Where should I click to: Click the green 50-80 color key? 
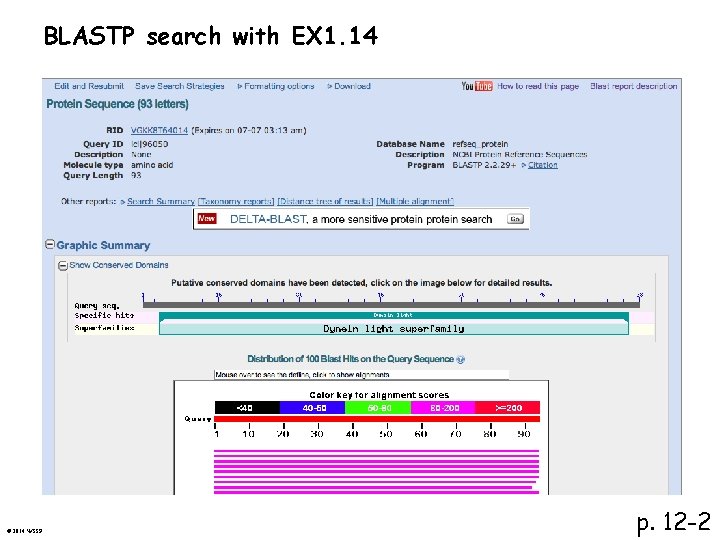coord(378,408)
